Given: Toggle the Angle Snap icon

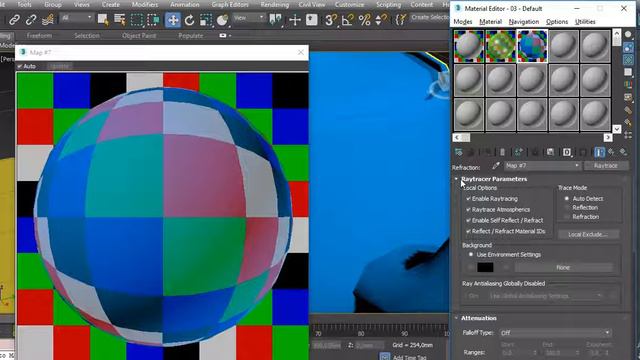Looking at the screenshot, I should [x=347, y=20].
